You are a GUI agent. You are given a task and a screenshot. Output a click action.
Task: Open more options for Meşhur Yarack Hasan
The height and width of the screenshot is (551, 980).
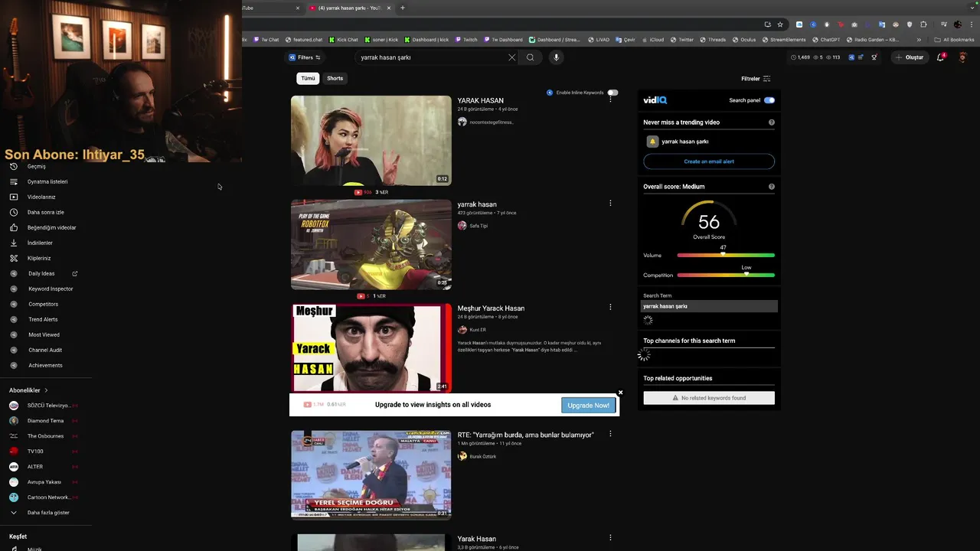[x=610, y=307]
